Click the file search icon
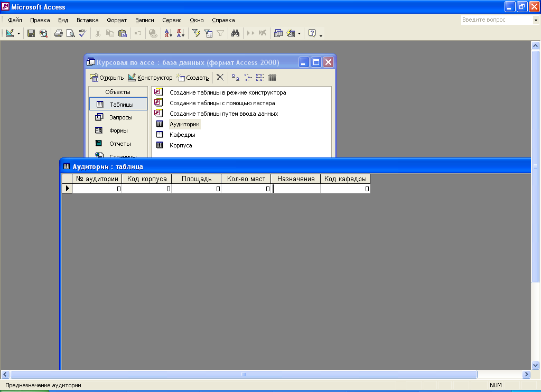This screenshot has width=541, height=392. (43, 33)
